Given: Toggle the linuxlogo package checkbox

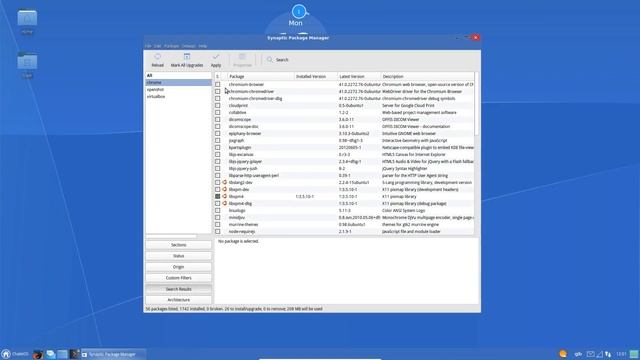Looking at the screenshot, I should point(218,211).
